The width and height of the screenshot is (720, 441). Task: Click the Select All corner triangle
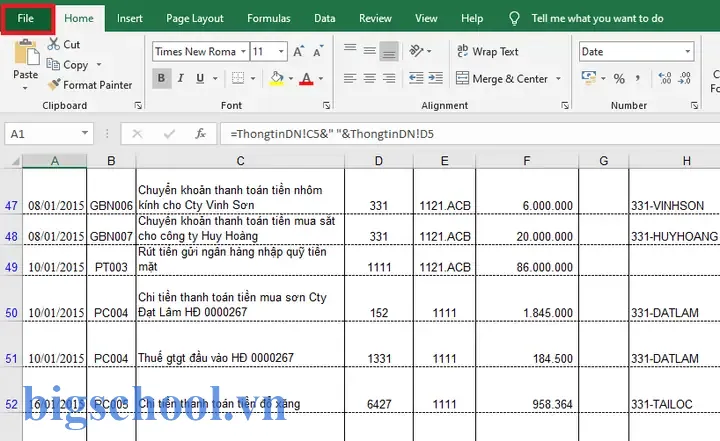pos(15,161)
